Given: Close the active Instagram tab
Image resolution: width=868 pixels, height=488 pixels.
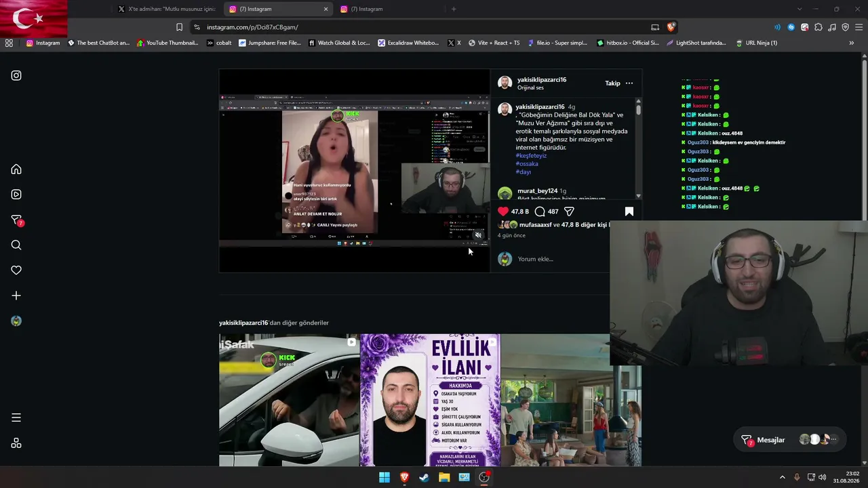Looking at the screenshot, I should [x=325, y=9].
